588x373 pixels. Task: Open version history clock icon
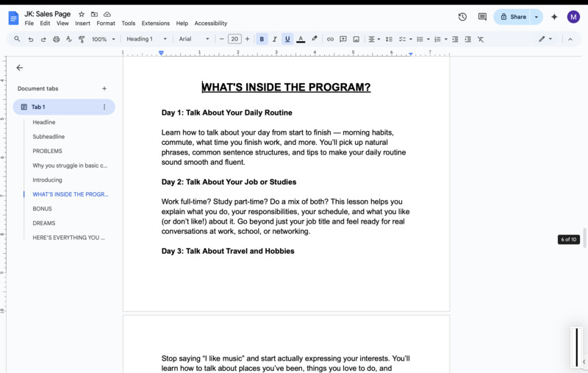(462, 17)
